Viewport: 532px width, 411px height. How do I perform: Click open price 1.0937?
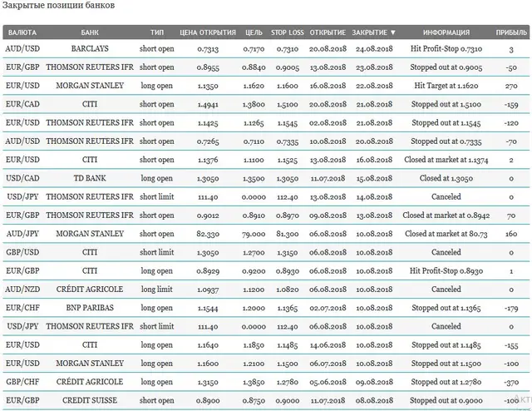click(208, 290)
